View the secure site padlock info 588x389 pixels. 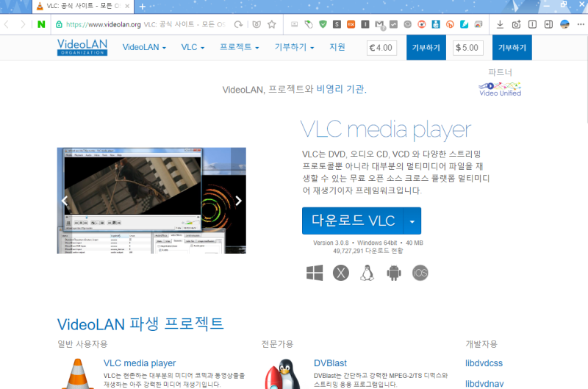point(59,24)
